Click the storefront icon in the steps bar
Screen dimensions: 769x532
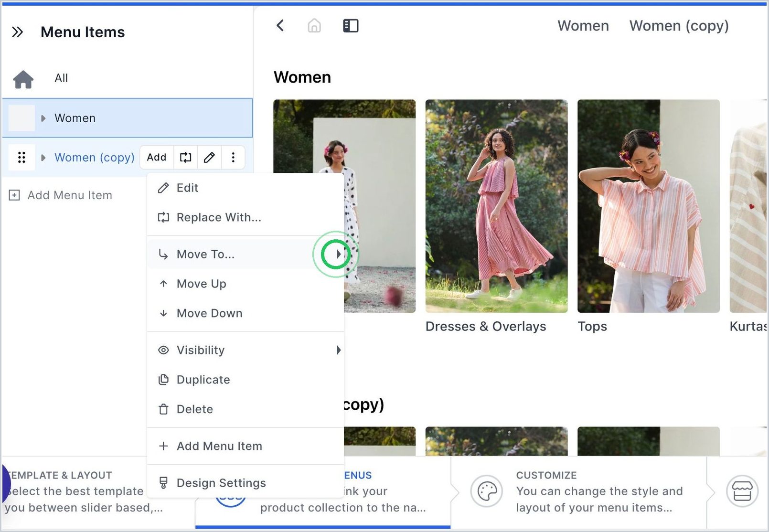tap(742, 491)
